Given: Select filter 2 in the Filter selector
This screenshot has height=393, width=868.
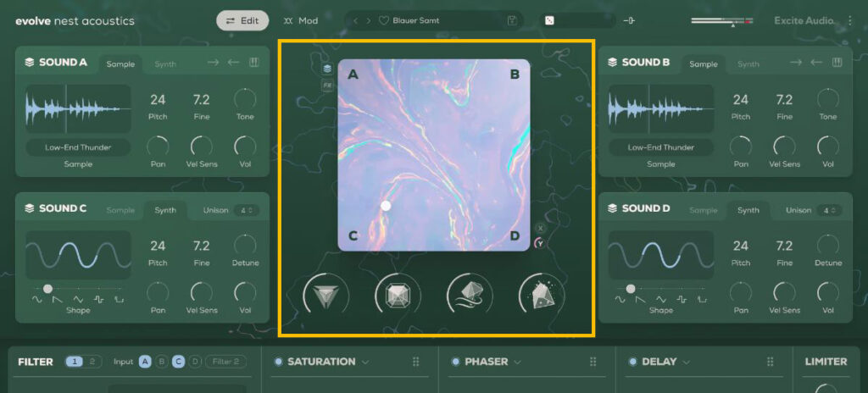Looking at the screenshot, I should pos(92,362).
